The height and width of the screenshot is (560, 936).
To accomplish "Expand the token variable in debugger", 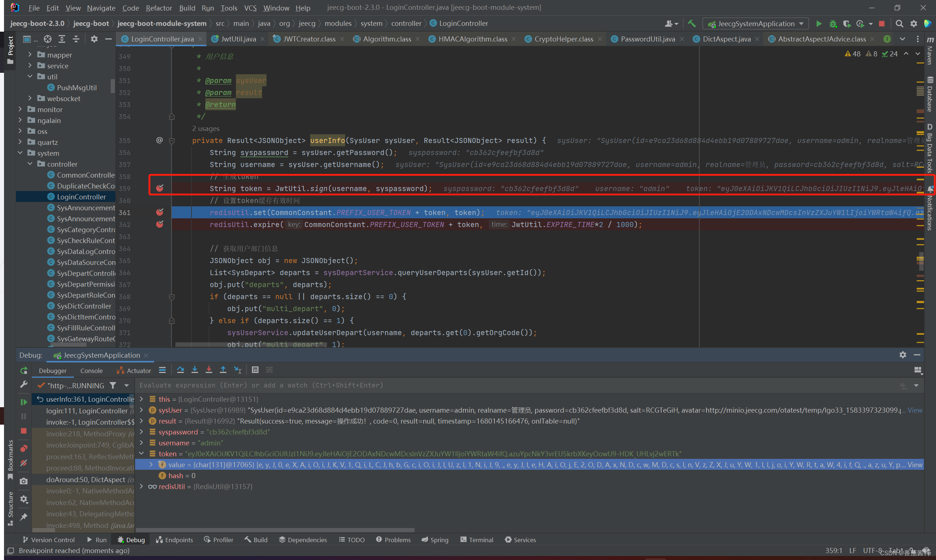I will [142, 453].
